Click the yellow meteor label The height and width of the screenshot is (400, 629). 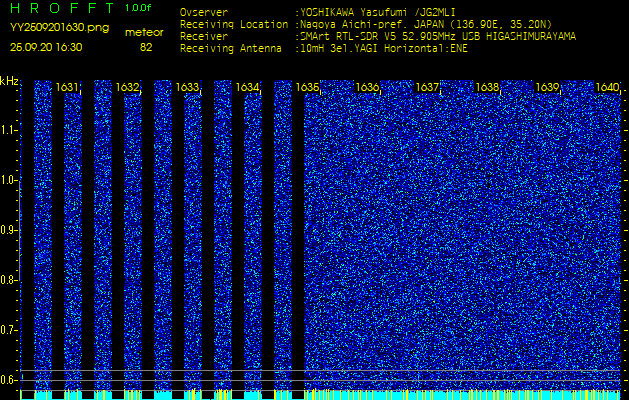point(145,33)
